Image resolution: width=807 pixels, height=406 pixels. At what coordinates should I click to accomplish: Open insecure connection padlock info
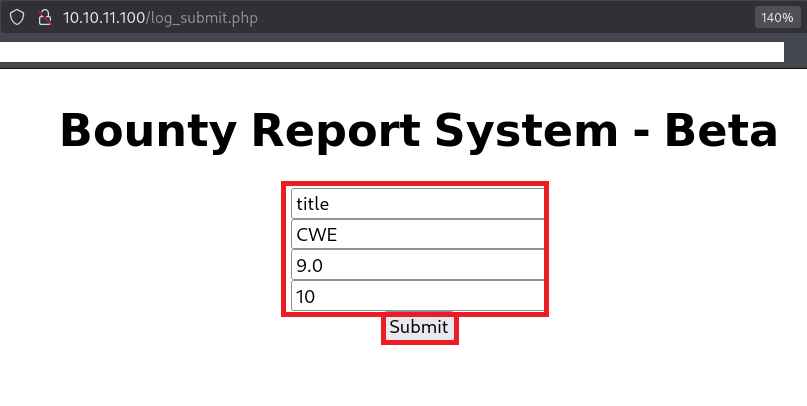[43, 18]
